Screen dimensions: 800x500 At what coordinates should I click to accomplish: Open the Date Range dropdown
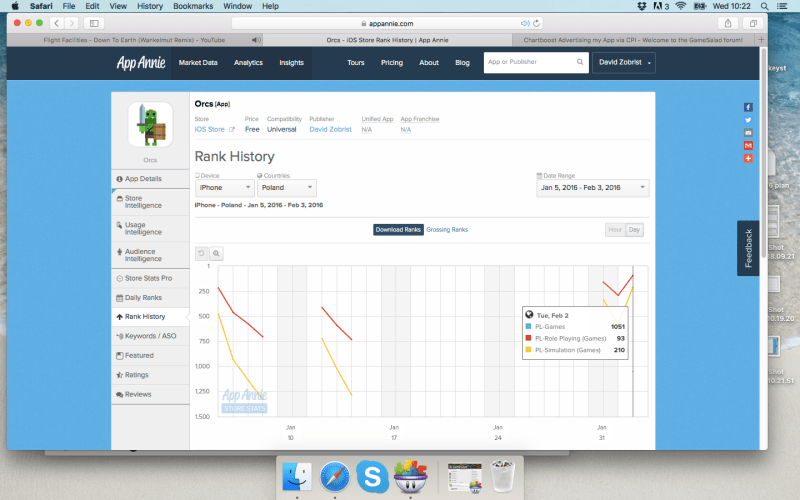pos(593,188)
